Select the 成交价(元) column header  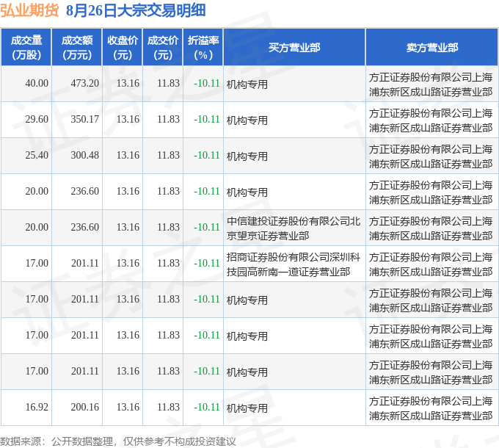click(163, 48)
